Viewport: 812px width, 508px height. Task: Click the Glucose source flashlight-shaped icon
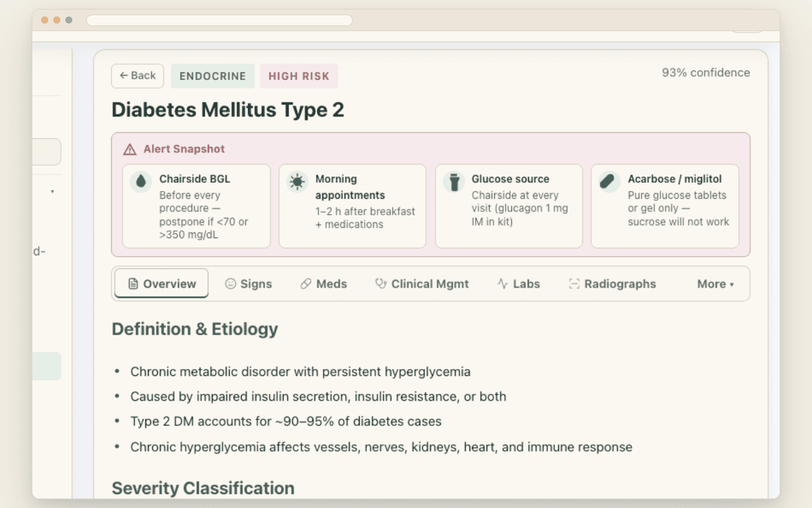454,182
